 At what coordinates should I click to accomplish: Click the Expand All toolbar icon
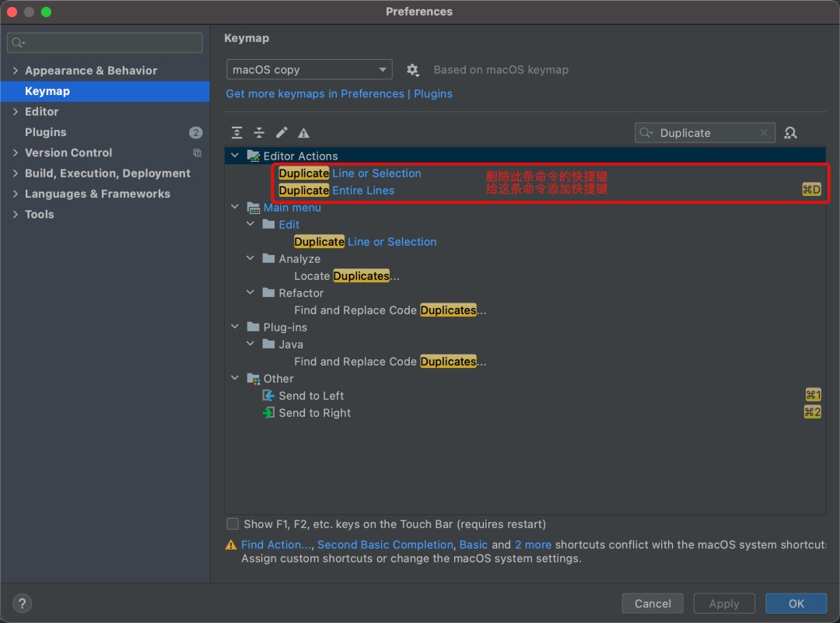(237, 133)
